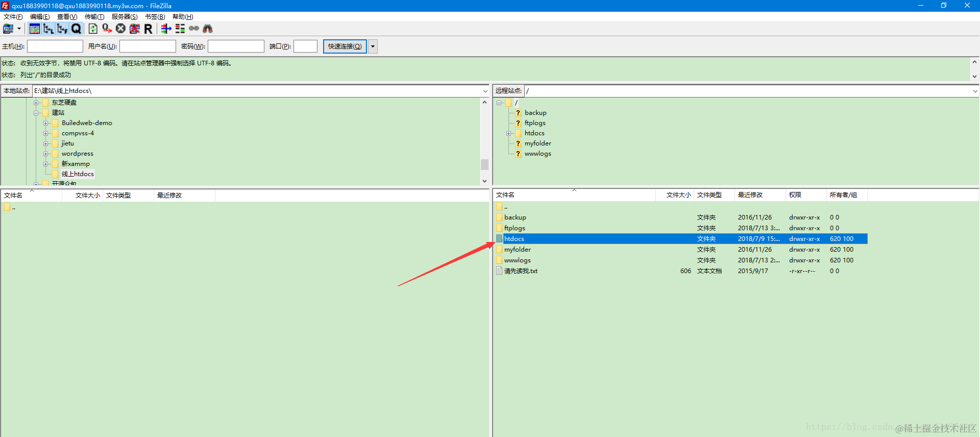Select the htdocs folder in remote file list

click(x=681, y=239)
